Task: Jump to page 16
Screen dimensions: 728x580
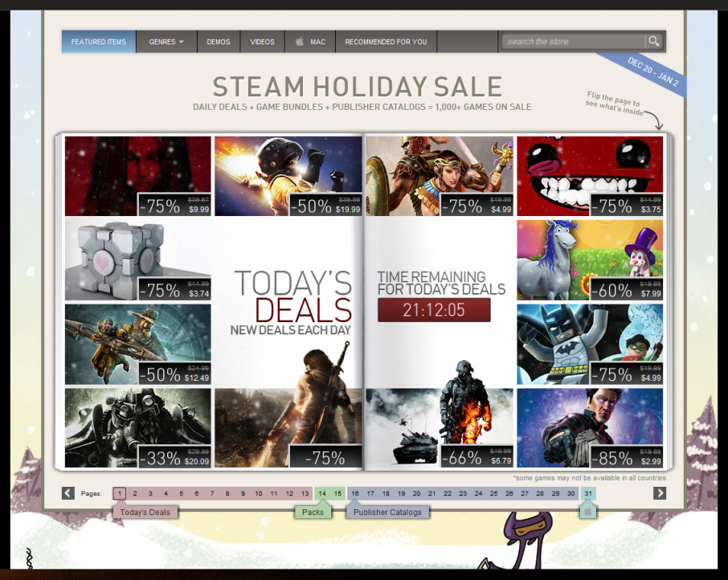Action: pyautogui.click(x=354, y=493)
